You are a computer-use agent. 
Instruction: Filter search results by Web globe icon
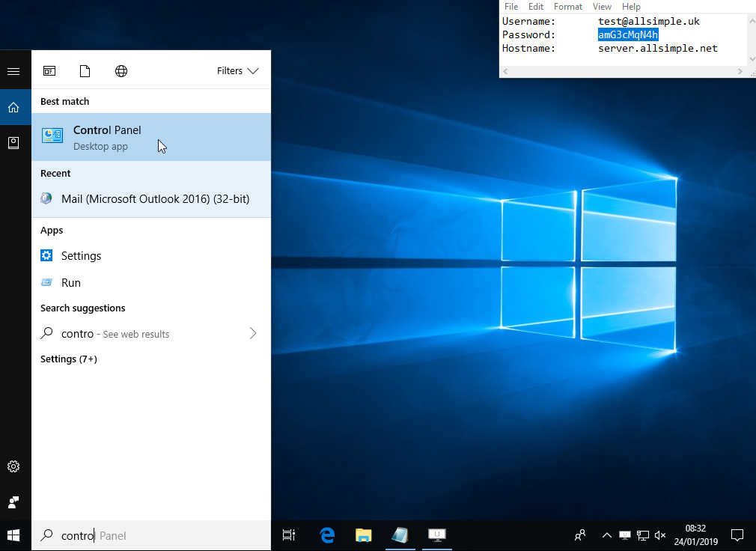tap(121, 71)
